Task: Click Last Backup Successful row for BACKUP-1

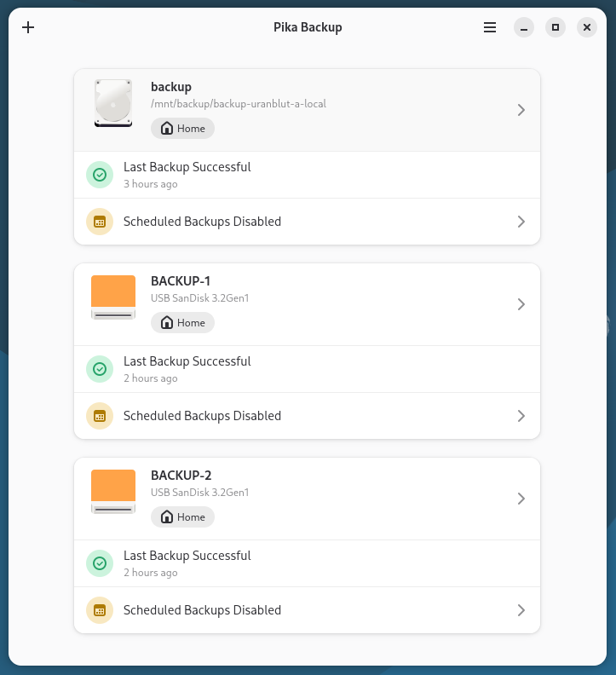Action: click(307, 369)
